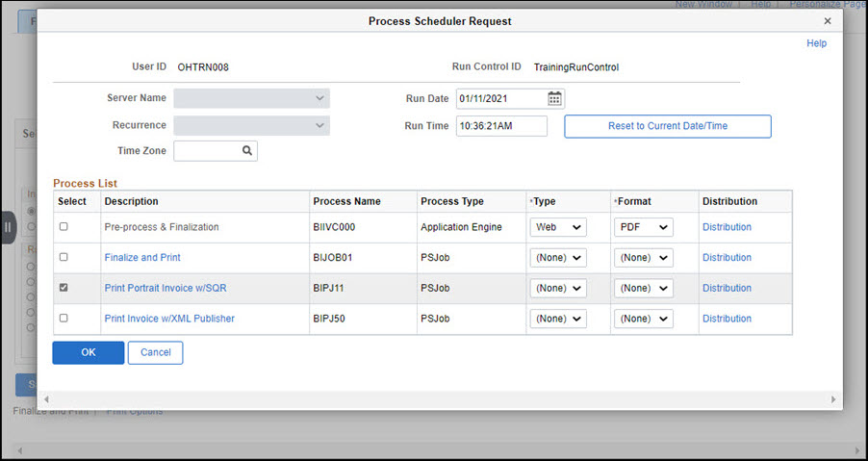Check the Pre-process & Finalization checkbox
This screenshot has width=868, height=461.
[64, 227]
